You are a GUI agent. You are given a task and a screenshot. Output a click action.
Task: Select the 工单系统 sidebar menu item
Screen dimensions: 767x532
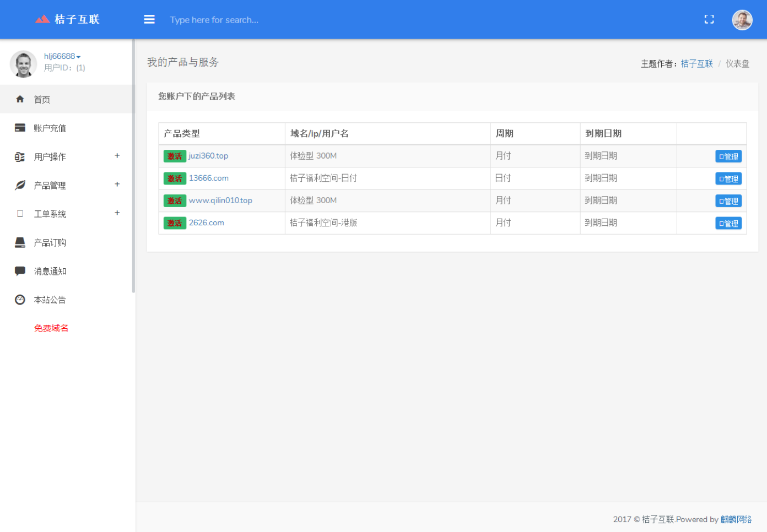pyautogui.click(x=50, y=214)
